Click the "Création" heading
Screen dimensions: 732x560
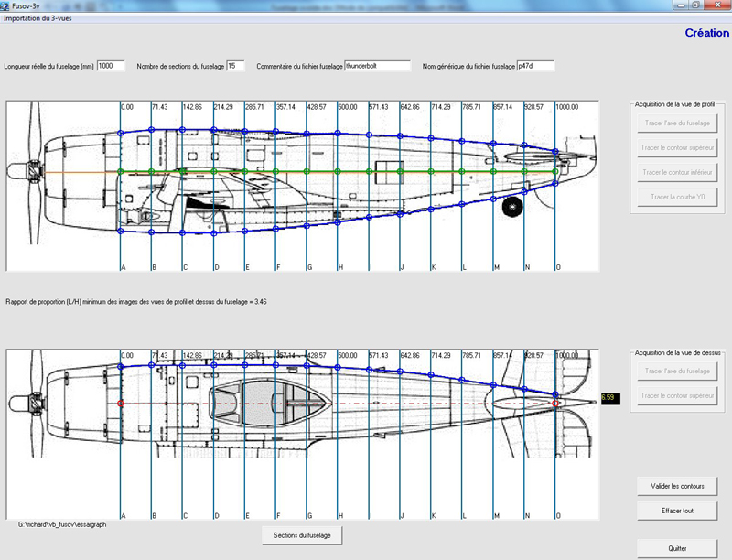tap(706, 33)
